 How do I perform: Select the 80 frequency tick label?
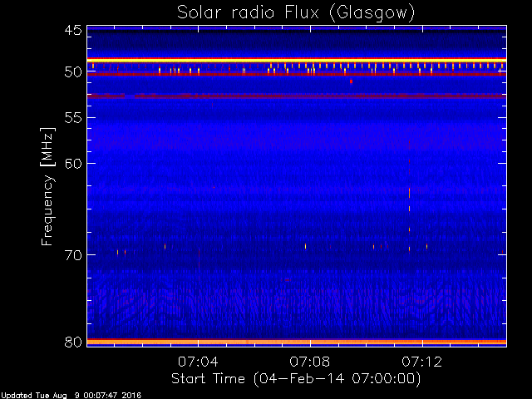coord(73,342)
